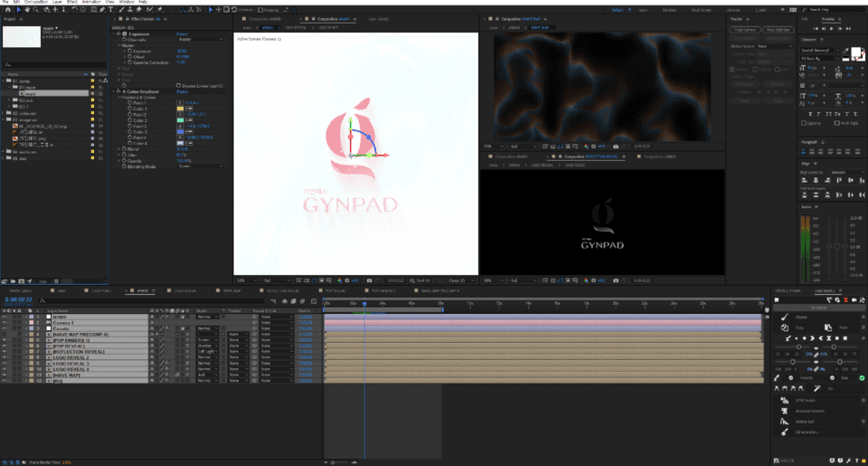Screen dimensions: 868x466
Task: Click the Faux Bold text style icon
Action: [x=810, y=114]
